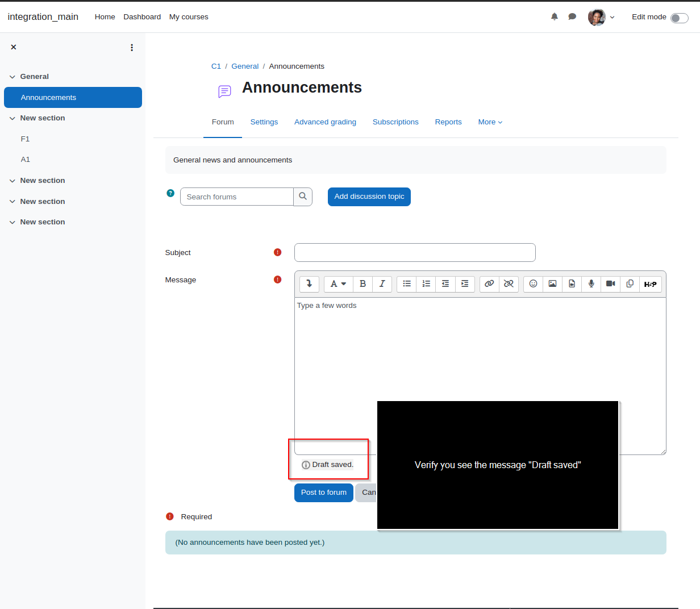Insert a link in the message
This screenshot has width=700, height=609.
(x=489, y=283)
